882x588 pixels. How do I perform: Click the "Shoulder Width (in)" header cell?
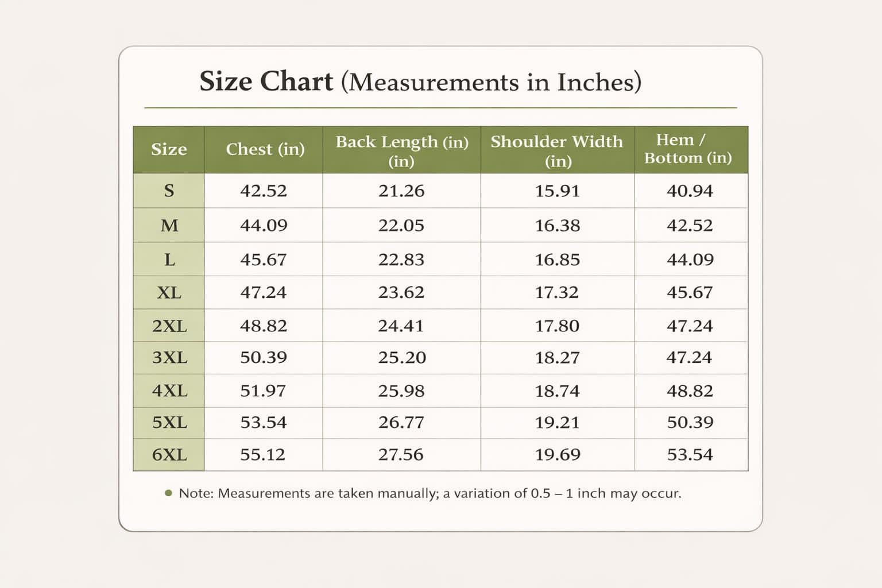(556, 150)
